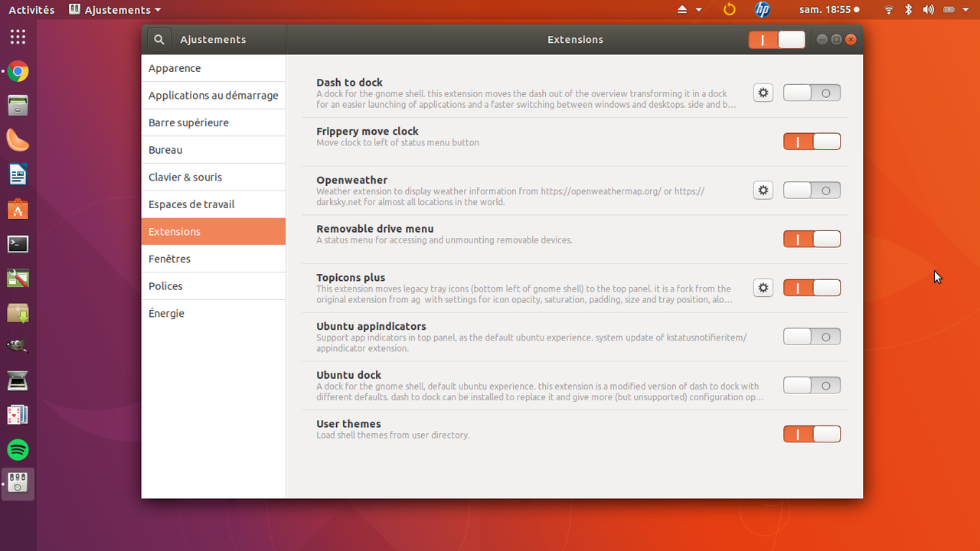Open Topicons plus settings gear
980x551 pixels.
click(x=763, y=288)
